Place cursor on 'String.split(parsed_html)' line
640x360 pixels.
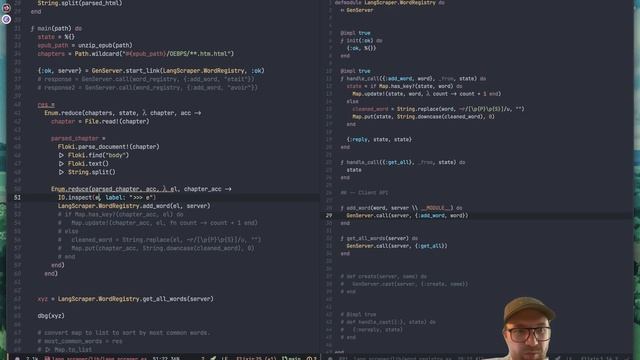[x=80, y=3]
